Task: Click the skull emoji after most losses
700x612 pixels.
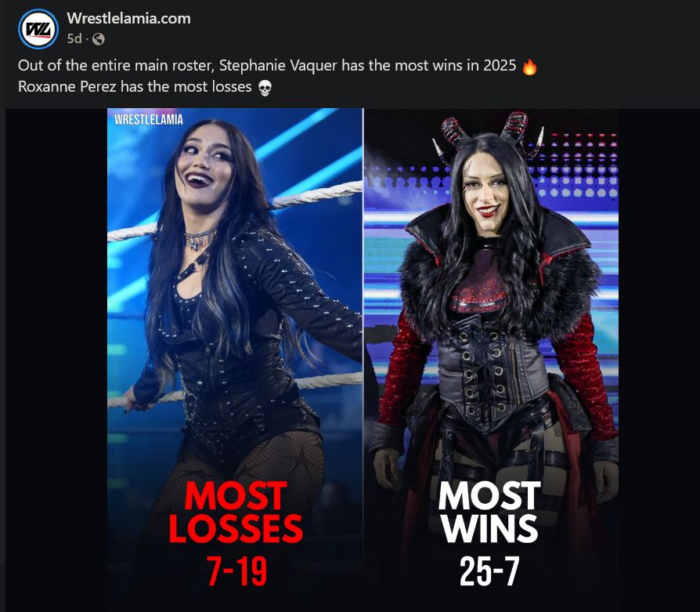Action: click(265, 88)
